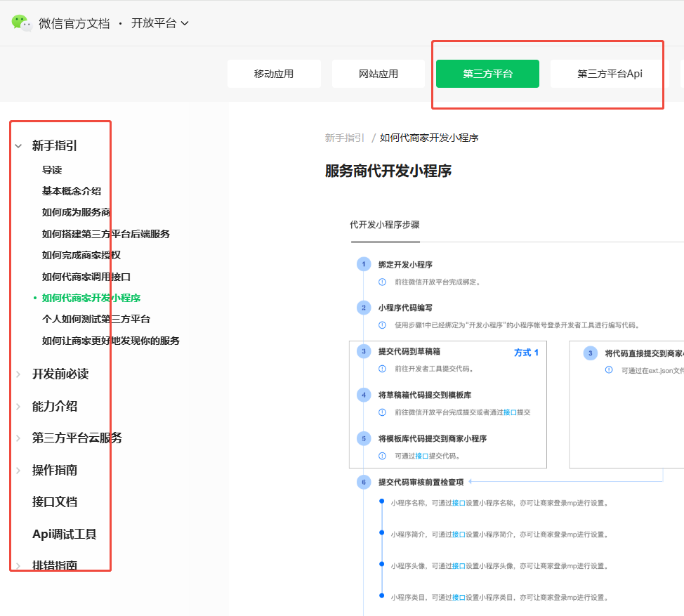The height and width of the screenshot is (616, 684).
Task: Click the 能力介绍 section label
Action: [55, 406]
